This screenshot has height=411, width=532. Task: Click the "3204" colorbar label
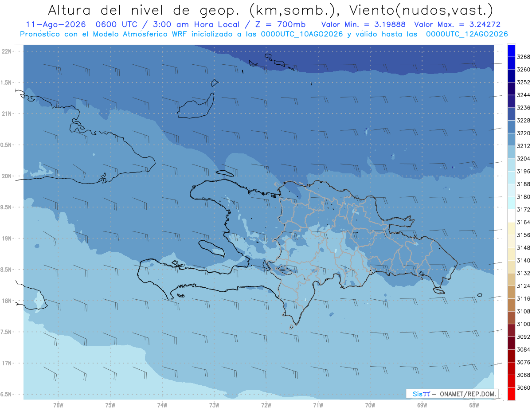point(524,159)
